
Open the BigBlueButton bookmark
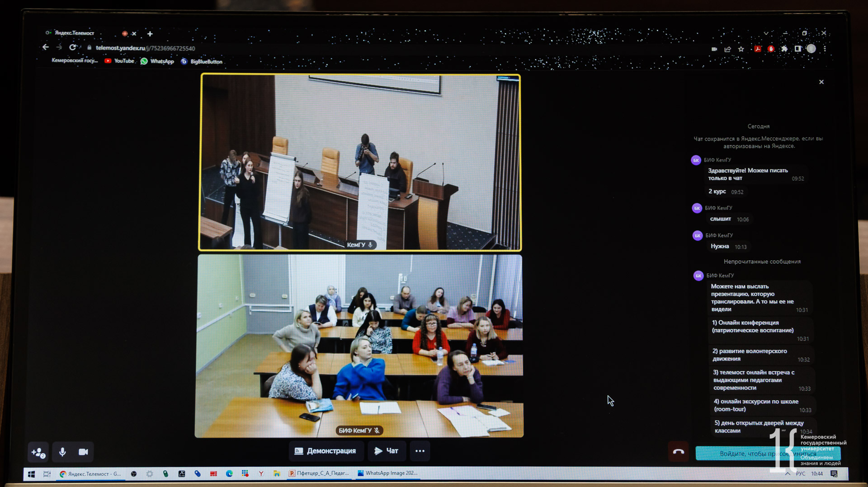coord(202,61)
